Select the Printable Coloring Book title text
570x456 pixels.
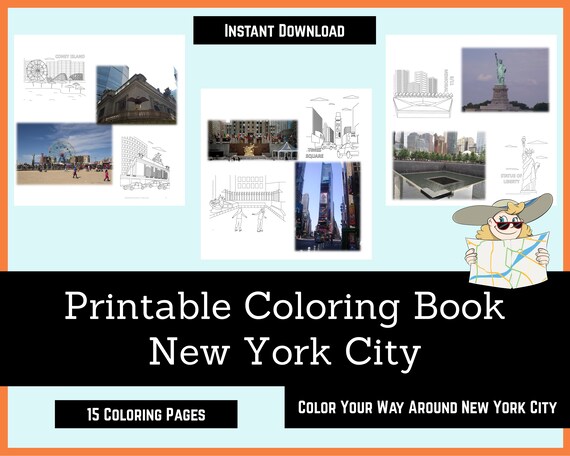tap(285, 307)
